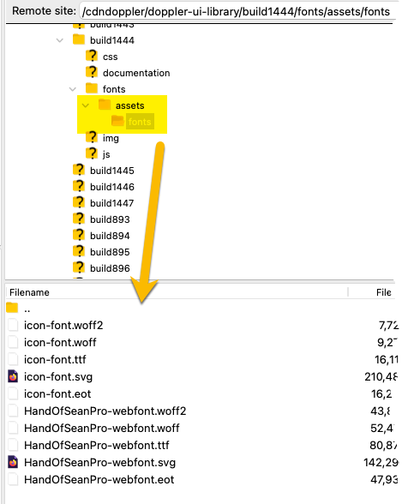Click the unknown folder icon beside documentation
420x504 pixels.
[92, 72]
